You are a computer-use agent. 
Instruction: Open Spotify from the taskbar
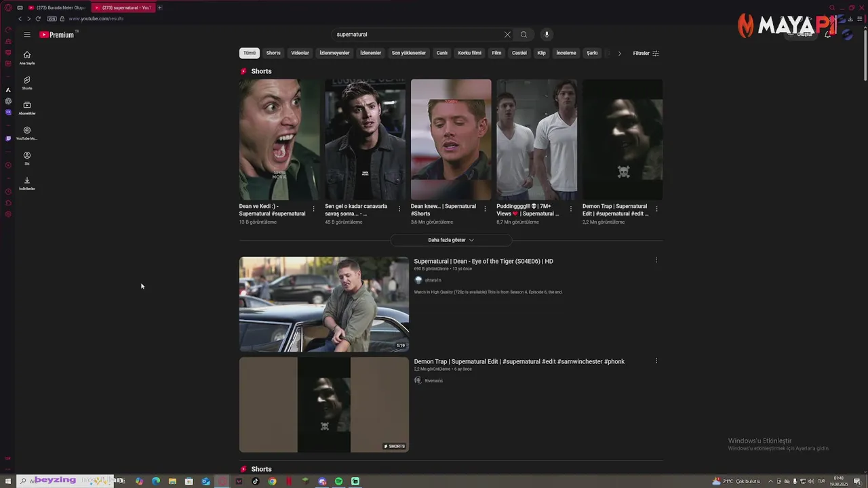pyautogui.click(x=339, y=481)
